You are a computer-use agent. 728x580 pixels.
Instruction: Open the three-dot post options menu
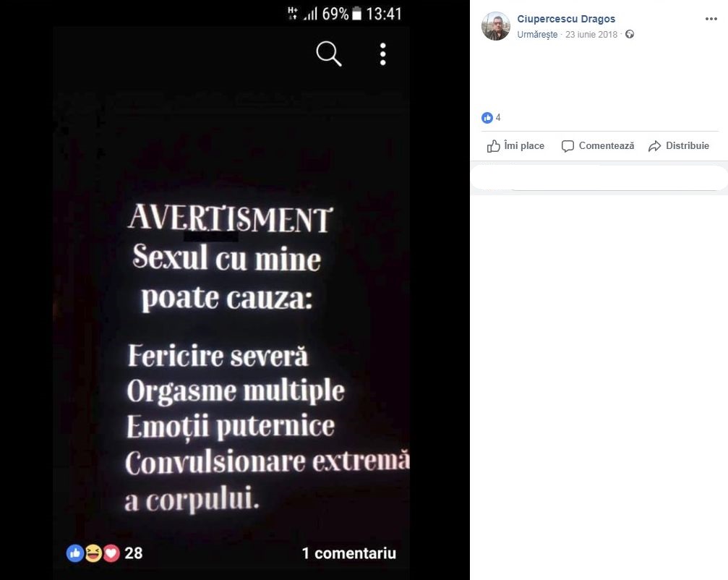711,19
